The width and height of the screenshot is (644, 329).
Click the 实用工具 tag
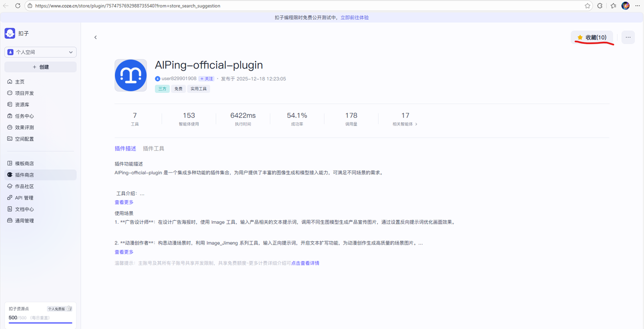(x=198, y=89)
